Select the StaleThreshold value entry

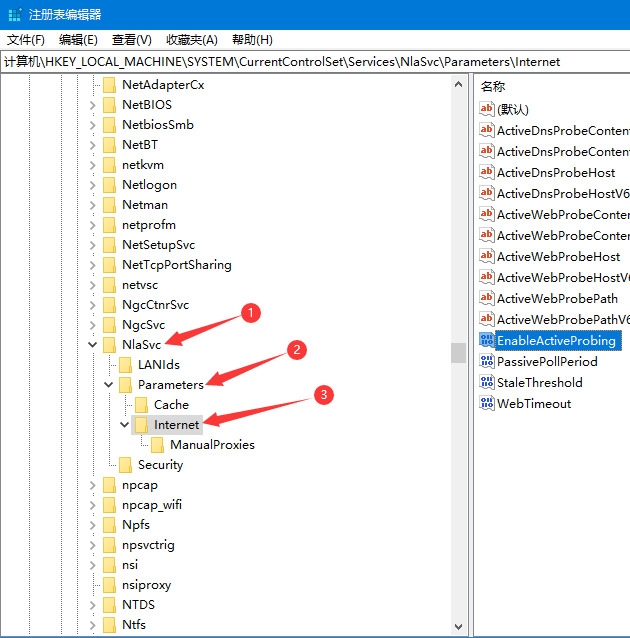pos(539,383)
